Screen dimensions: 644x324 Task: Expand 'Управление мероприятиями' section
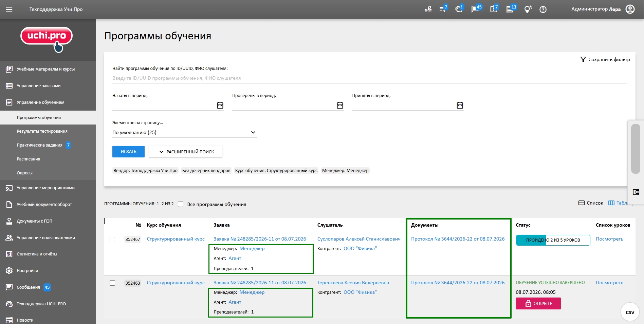48,188
